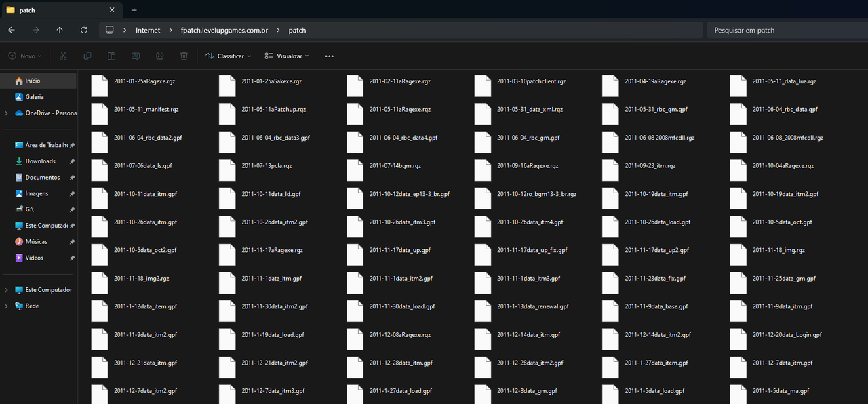Click patch in the address breadcrumb
Image resolution: width=868 pixels, height=404 pixels.
(297, 30)
